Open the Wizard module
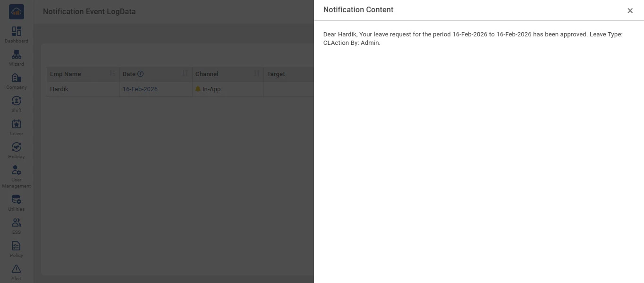The width and height of the screenshot is (644, 283). (17, 55)
